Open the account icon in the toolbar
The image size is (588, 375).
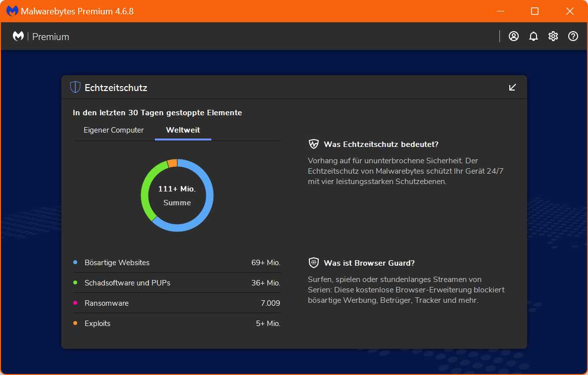click(x=513, y=36)
